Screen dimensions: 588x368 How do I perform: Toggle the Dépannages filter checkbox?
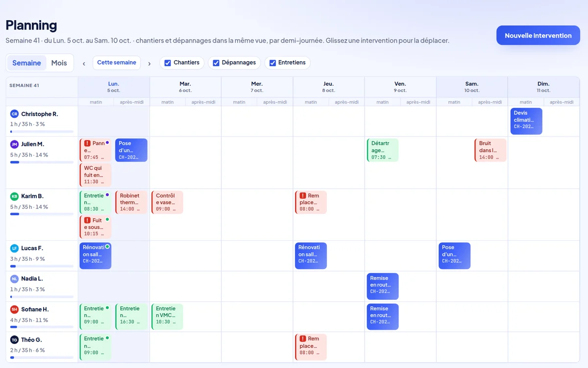click(x=216, y=63)
